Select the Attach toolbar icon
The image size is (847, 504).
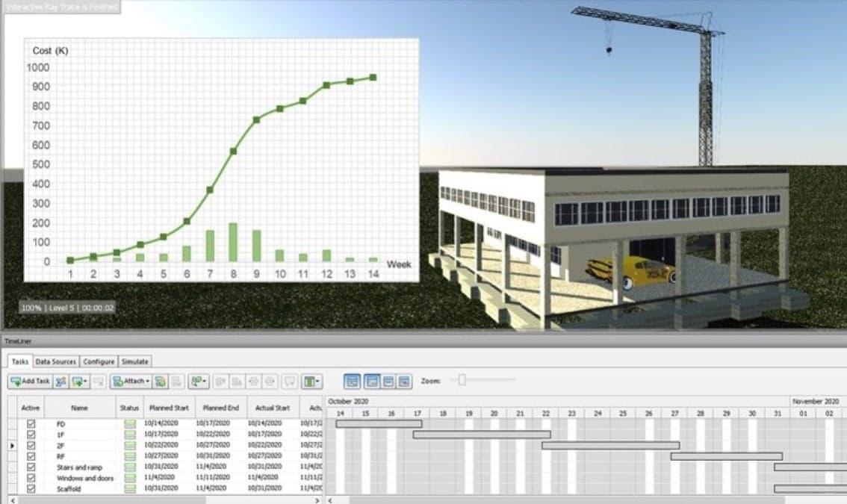coord(128,382)
